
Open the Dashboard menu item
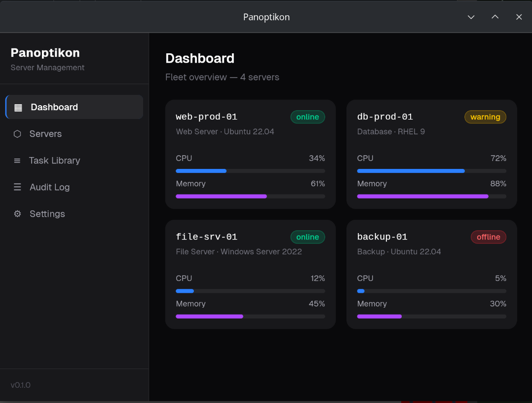[x=75, y=107]
